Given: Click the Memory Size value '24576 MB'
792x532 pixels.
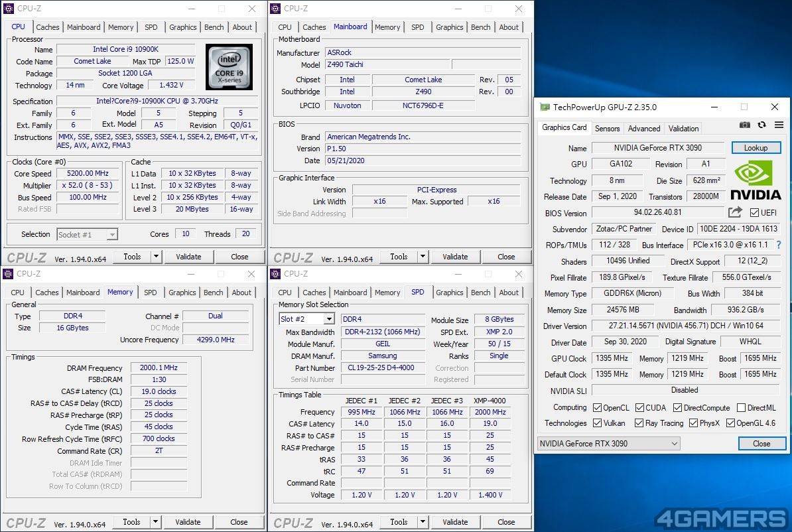Looking at the screenshot, I should pos(623,310).
